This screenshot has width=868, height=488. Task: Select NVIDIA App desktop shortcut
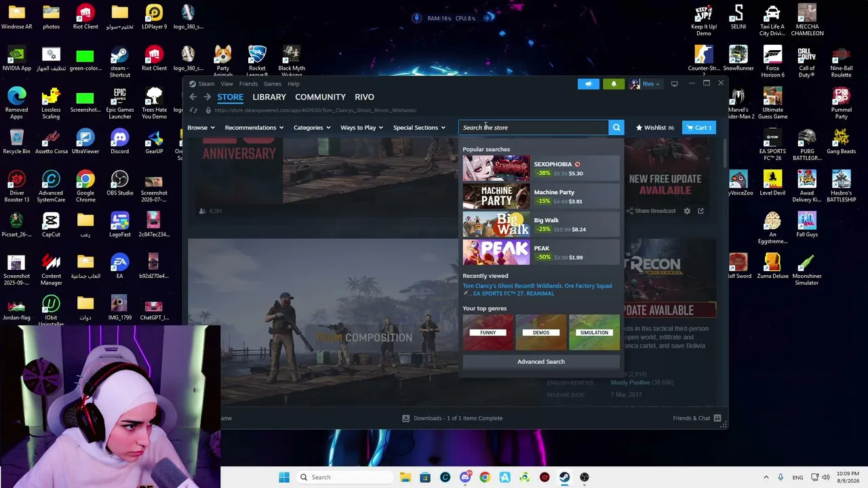pos(16,59)
